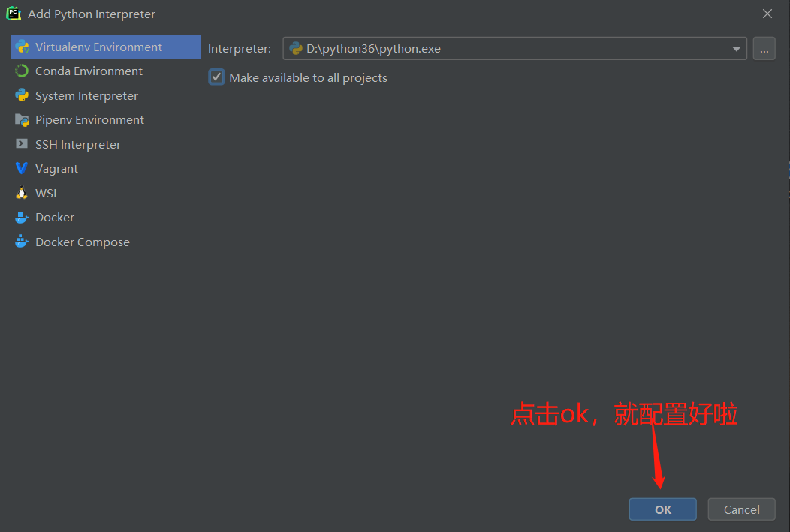Click the Vagrant V icon
The width and height of the screenshot is (790, 532).
(22, 168)
